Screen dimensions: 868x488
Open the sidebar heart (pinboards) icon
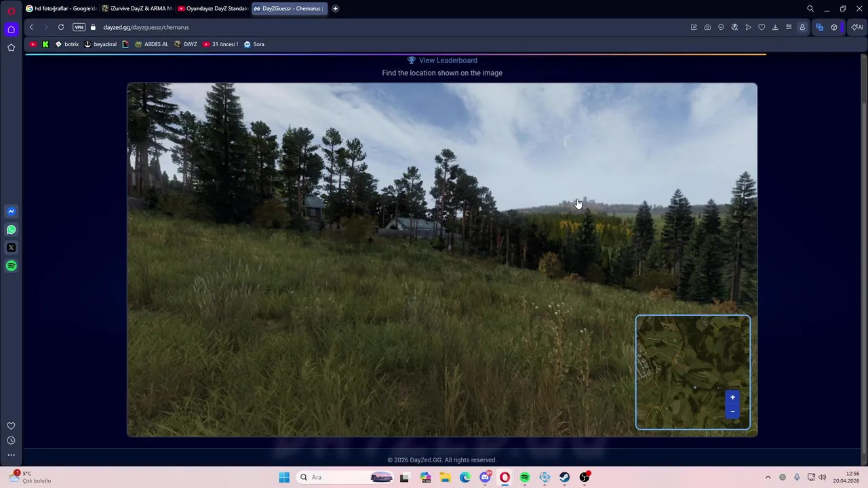click(11, 426)
